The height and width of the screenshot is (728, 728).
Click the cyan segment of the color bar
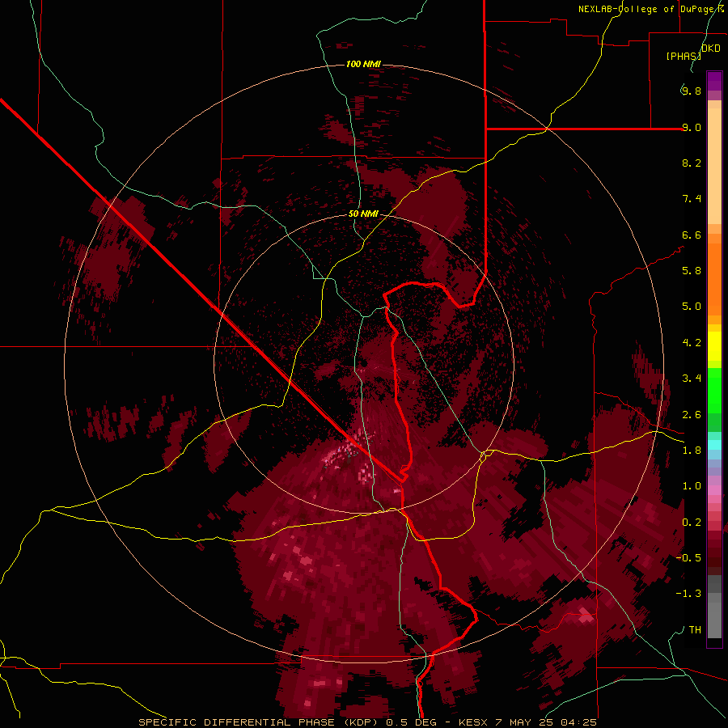[x=714, y=445]
